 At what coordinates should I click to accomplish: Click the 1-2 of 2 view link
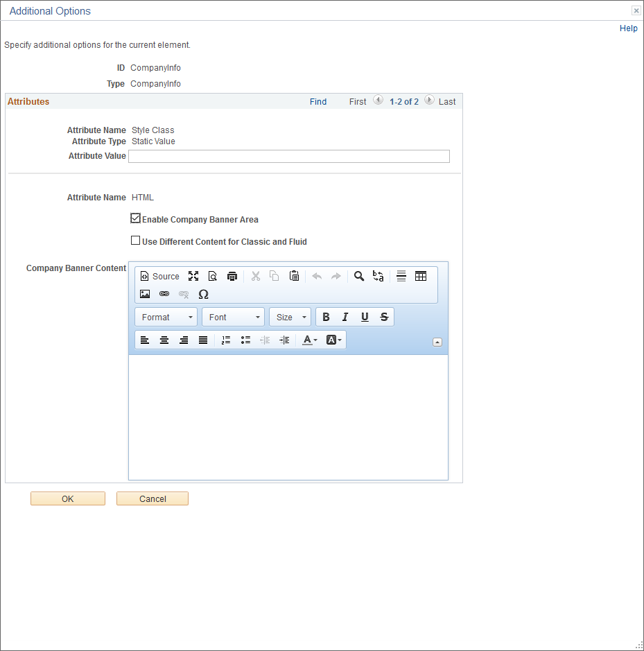tap(403, 102)
